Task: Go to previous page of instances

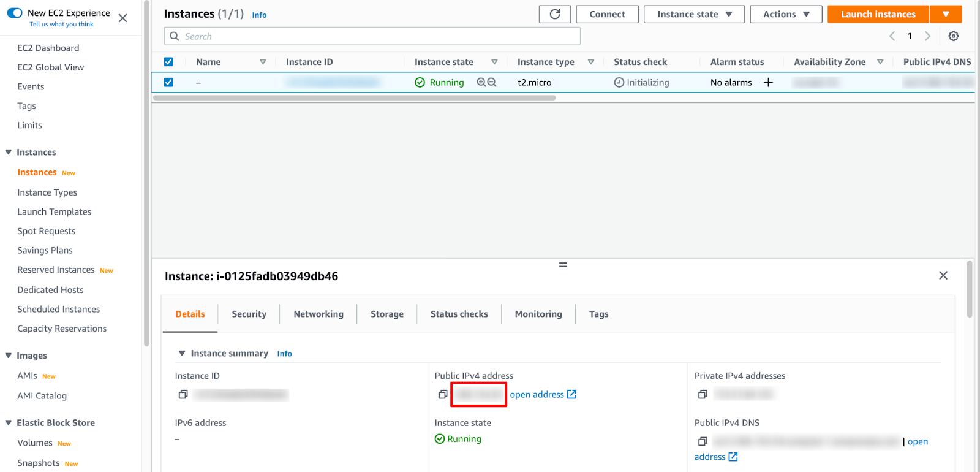Action: pos(892,36)
